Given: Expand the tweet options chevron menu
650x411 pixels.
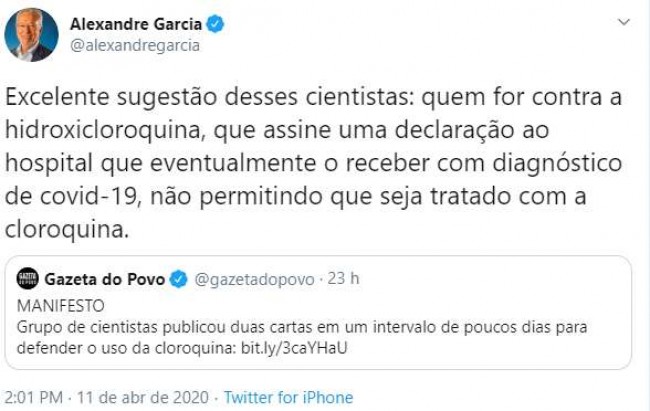Looking at the screenshot, I should coord(623,21).
